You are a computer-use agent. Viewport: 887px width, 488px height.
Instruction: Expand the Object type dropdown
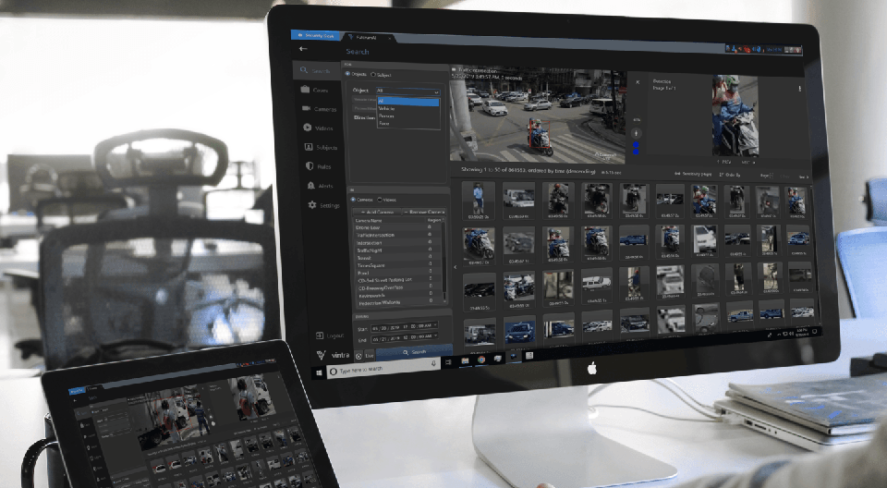(x=407, y=90)
